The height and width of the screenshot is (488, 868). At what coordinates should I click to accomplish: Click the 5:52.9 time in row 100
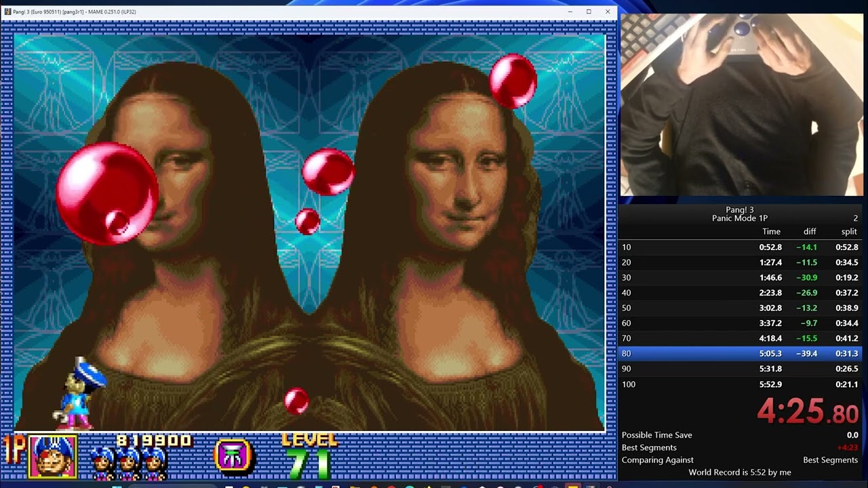point(770,384)
